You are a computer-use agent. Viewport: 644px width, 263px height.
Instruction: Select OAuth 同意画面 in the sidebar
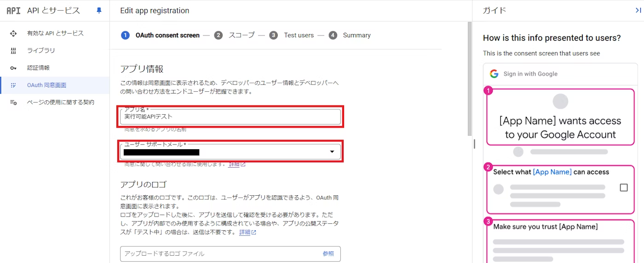pos(55,85)
